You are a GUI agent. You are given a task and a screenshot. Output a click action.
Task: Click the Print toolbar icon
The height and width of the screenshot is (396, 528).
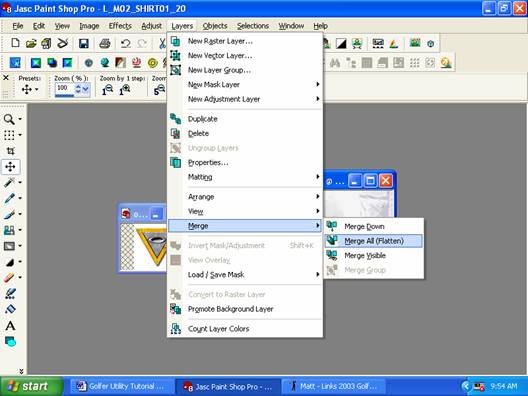(105, 43)
